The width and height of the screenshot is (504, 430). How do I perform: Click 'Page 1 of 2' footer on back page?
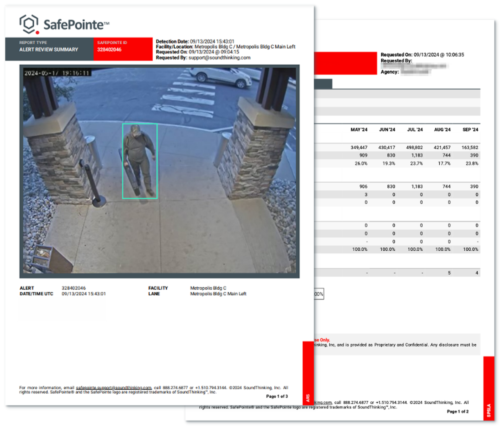[x=458, y=412]
